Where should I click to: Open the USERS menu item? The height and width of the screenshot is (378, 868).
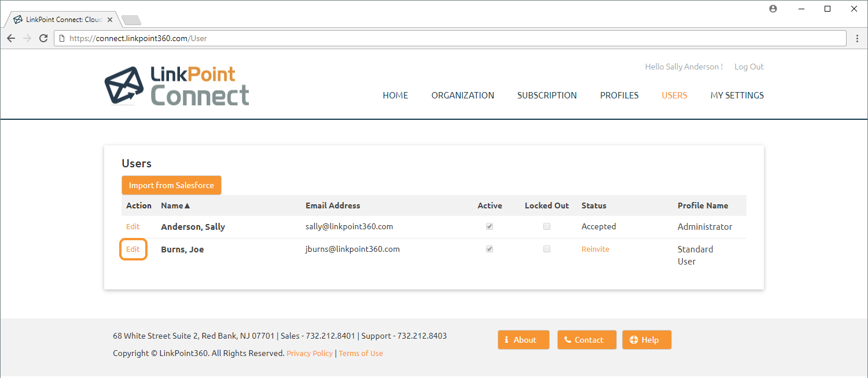[674, 96]
